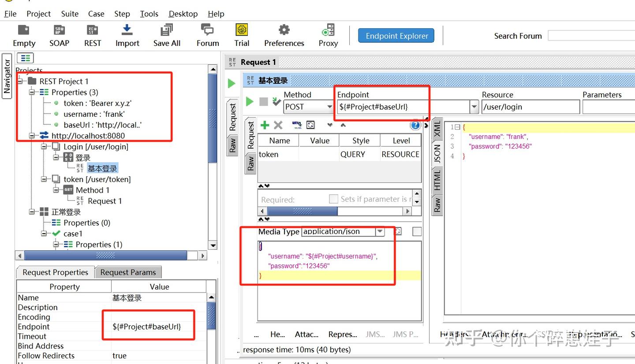
Task: Collapse the case1 tree node
Action: 44,234
